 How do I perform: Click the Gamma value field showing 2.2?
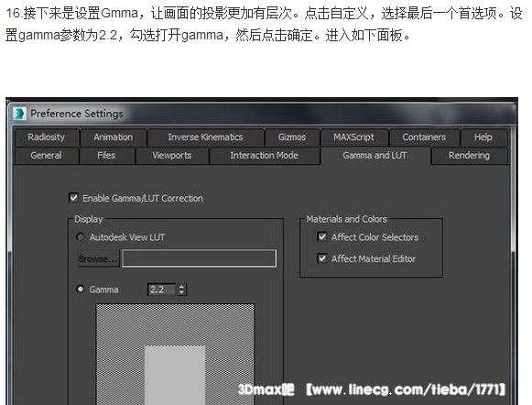(162, 290)
